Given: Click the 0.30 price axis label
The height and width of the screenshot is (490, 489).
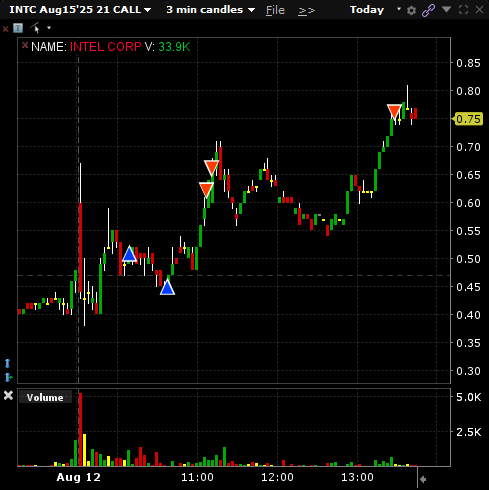Looking at the screenshot, I should [x=468, y=371].
